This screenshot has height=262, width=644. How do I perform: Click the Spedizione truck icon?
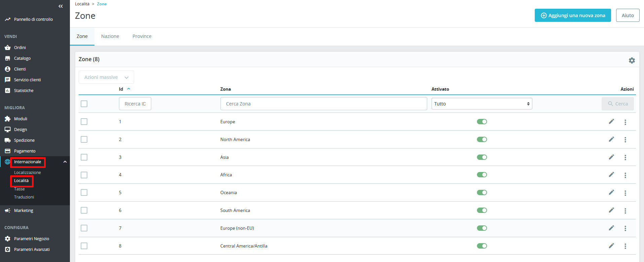[7, 140]
